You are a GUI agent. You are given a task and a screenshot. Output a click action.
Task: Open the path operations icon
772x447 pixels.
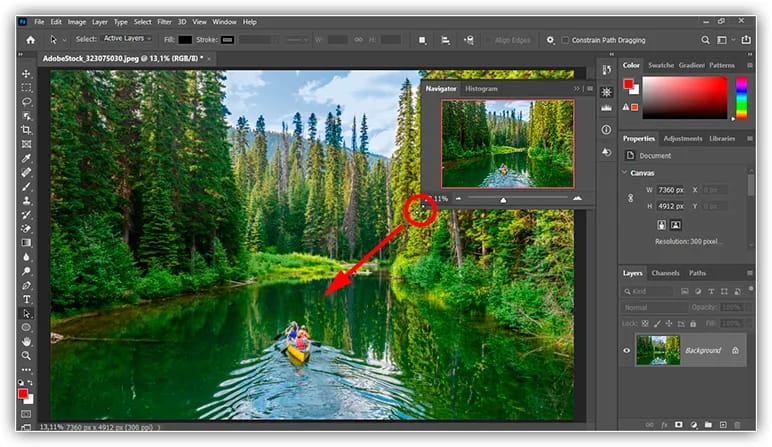coord(422,40)
